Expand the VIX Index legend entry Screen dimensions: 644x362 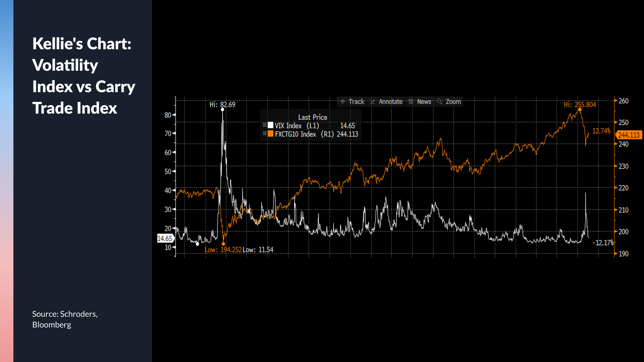point(265,125)
